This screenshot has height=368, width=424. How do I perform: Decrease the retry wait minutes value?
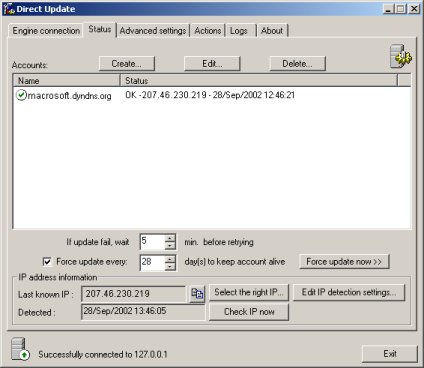tap(170, 246)
